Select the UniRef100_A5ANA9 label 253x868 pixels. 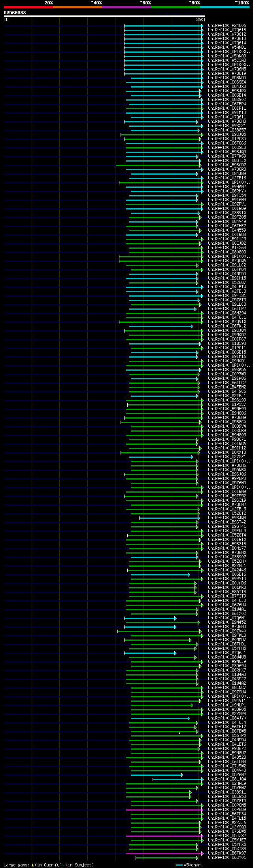point(227,56)
